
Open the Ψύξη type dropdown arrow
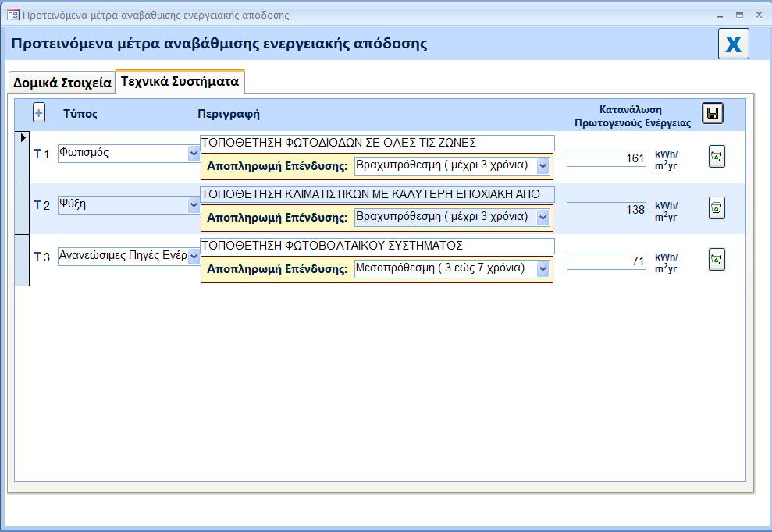coord(194,204)
